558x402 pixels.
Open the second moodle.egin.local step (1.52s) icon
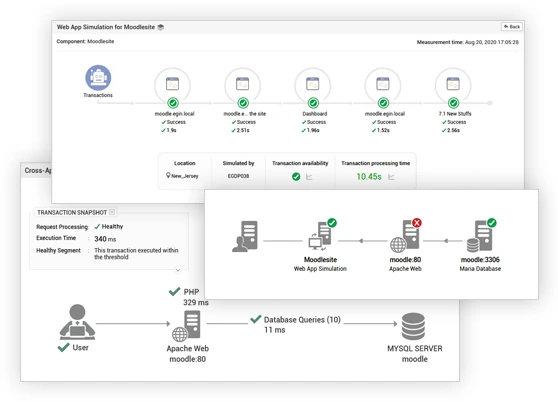click(383, 84)
